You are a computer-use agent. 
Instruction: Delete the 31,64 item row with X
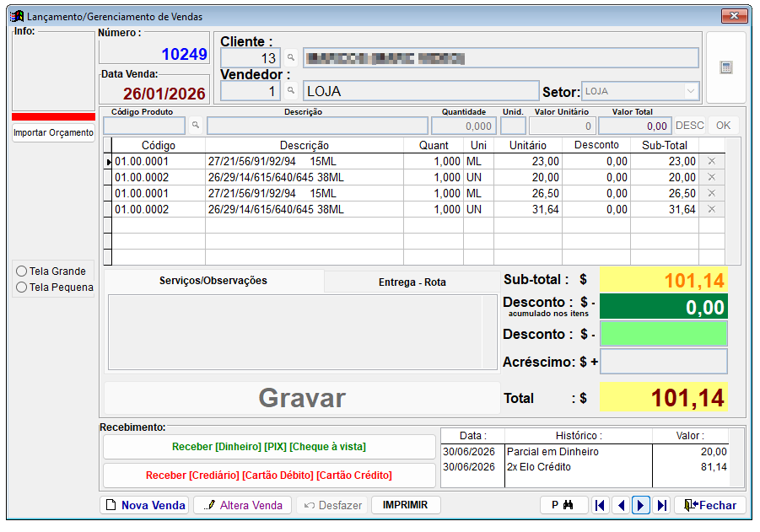[x=711, y=209]
